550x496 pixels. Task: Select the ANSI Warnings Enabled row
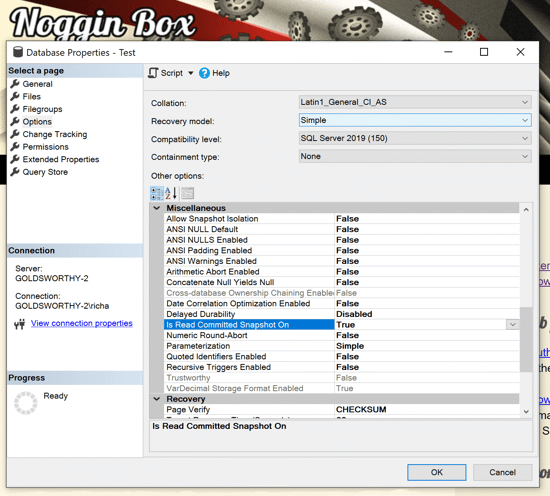tap(342, 261)
